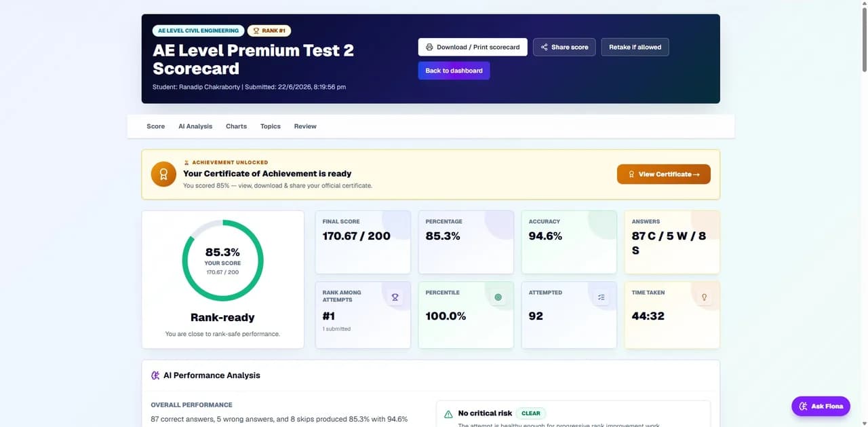Viewport: 868px width, 427px height.
Task: Click the award icon on View Certificate button
Action: point(631,174)
